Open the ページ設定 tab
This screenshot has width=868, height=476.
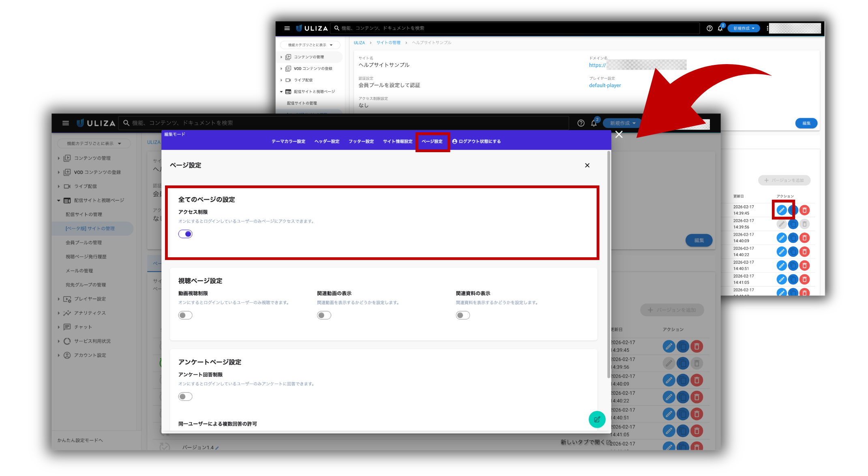coord(432,141)
